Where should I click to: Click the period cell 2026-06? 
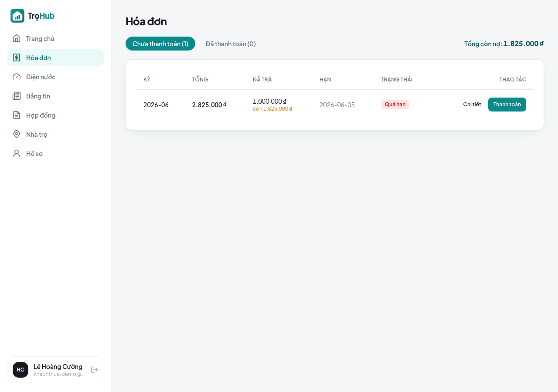click(156, 105)
